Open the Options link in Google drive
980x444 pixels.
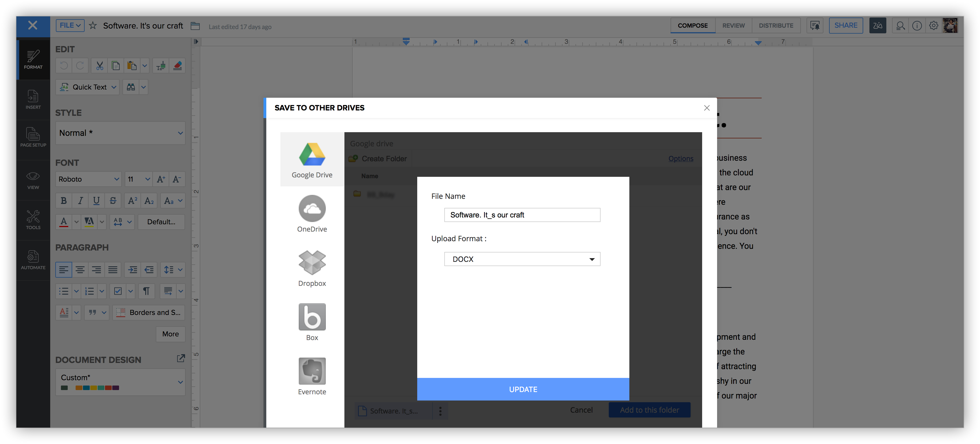pos(681,158)
